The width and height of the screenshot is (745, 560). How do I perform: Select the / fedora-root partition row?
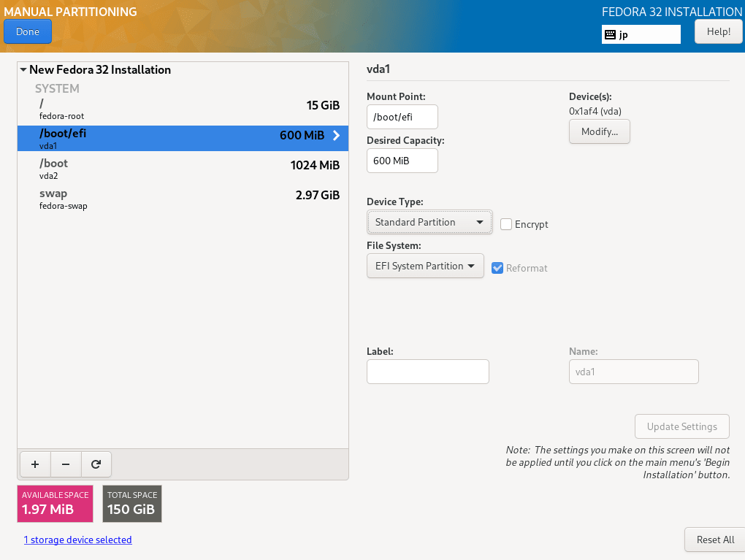[183, 110]
